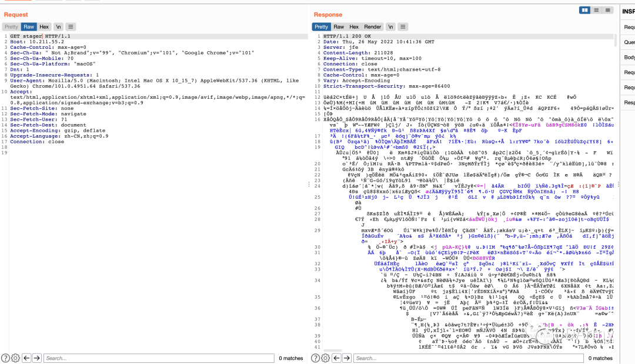
Task: Click 'Accept-Encoding: gzip, deflate' line
Action: pyautogui.click(x=58, y=131)
